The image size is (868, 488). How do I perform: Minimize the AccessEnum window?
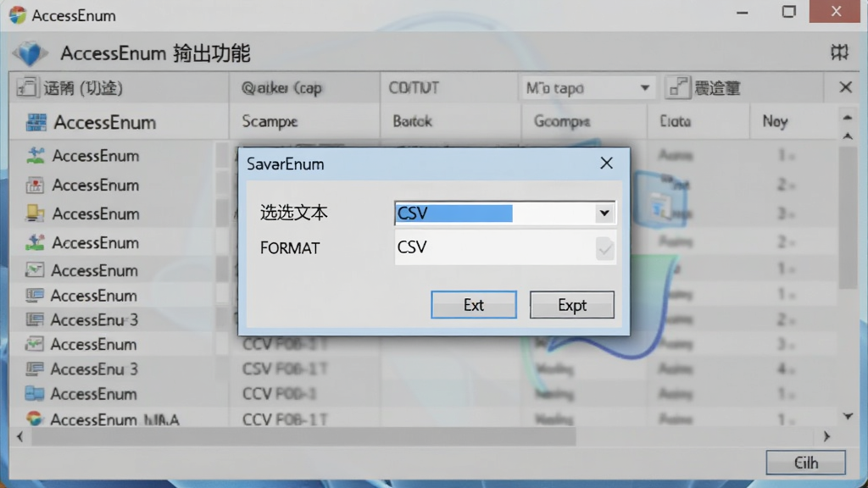point(743,12)
